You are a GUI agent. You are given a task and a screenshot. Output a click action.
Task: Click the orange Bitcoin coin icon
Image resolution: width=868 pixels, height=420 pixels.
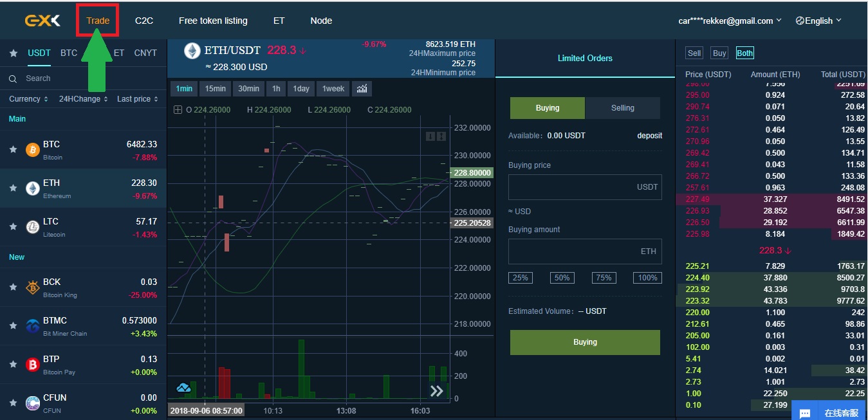click(32, 150)
